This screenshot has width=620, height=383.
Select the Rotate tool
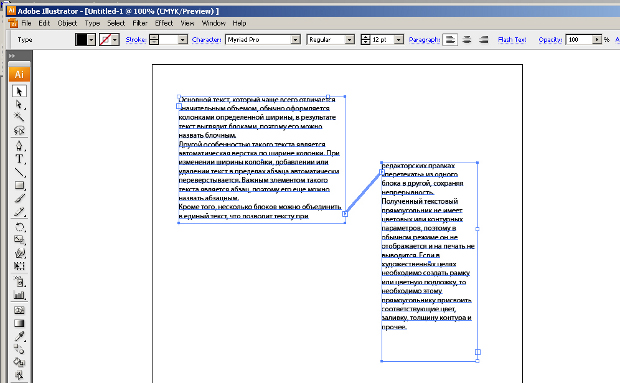click(x=19, y=227)
